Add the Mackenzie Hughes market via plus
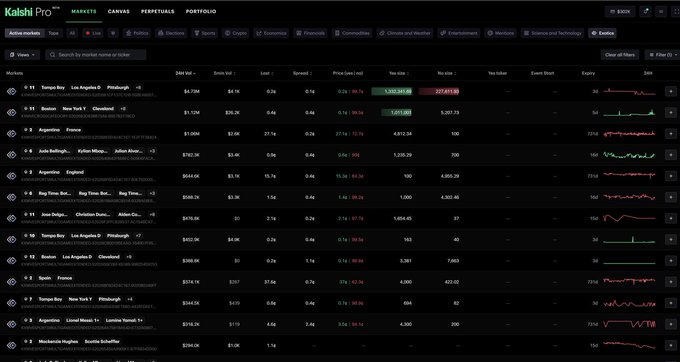Viewport: 680px width, 362px height. (x=670, y=346)
